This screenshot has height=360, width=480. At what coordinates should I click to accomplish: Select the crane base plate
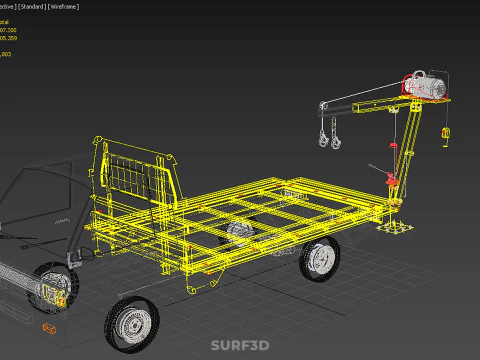click(395, 228)
